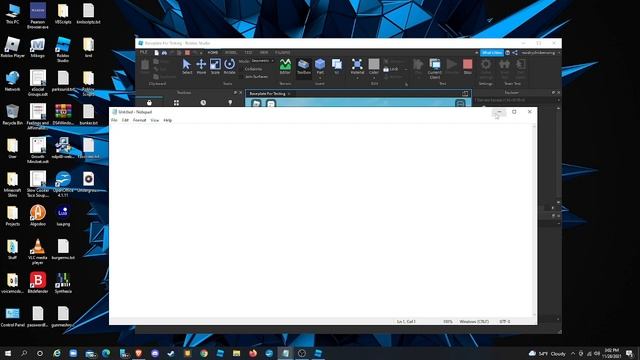Click the Explorer filter field in Roblox Studio
Image resolution: width=640 pixels, height=360 pixels.
[x=515, y=100]
